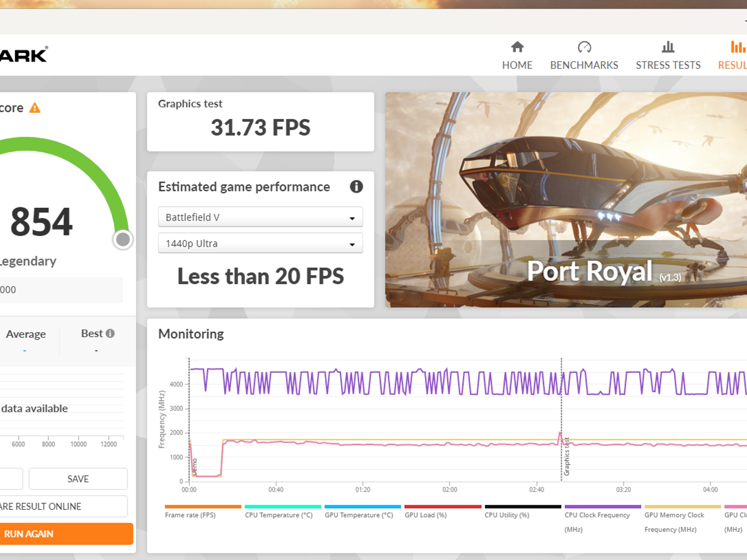Open the Battlefield V game dropdown

click(260, 217)
